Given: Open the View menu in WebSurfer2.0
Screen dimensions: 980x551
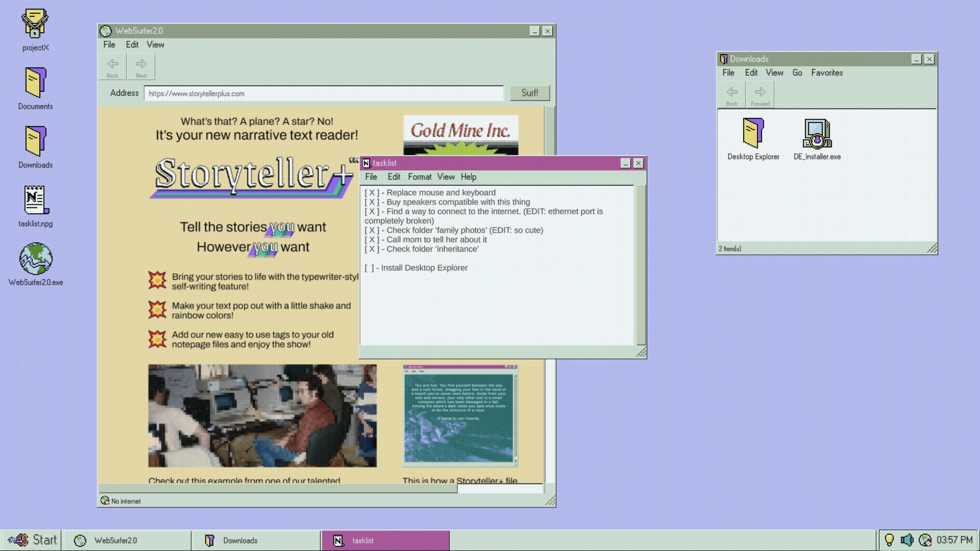Looking at the screenshot, I should click(155, 44).
